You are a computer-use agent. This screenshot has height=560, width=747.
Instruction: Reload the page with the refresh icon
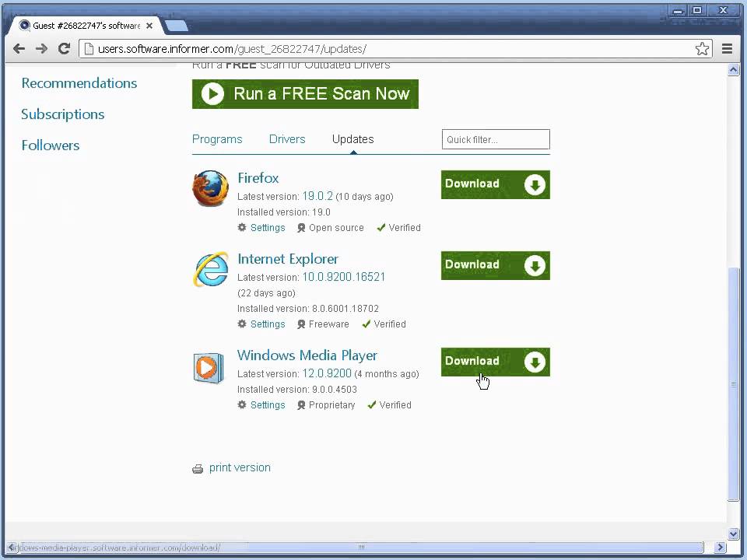[x=64, y=48]
